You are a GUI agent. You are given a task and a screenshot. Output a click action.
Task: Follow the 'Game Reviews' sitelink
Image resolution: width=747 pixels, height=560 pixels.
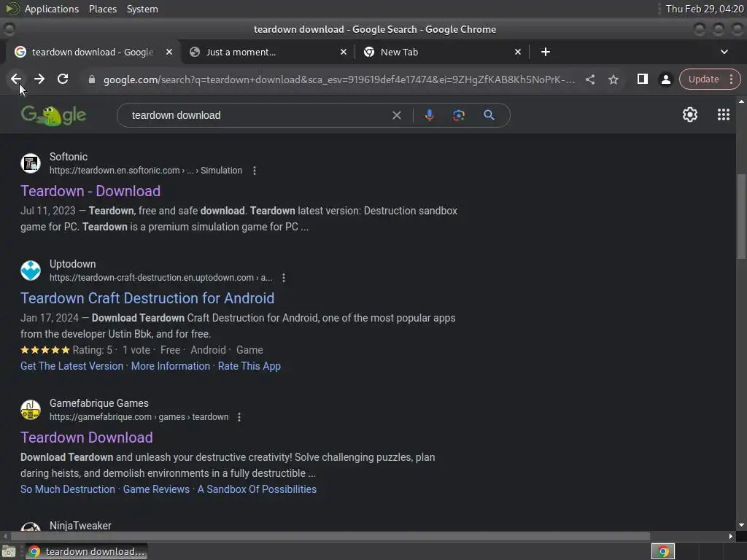[156, 489]
